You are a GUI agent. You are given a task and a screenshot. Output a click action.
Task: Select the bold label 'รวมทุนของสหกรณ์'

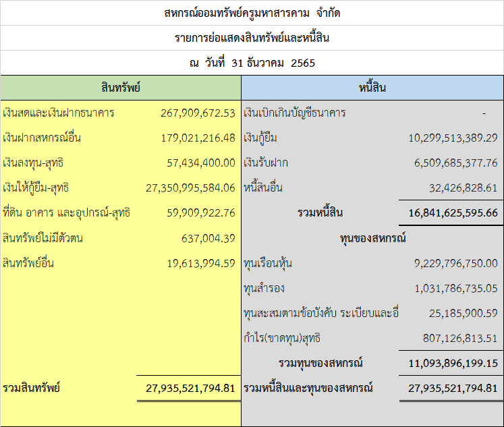click(x=320, y=363)
